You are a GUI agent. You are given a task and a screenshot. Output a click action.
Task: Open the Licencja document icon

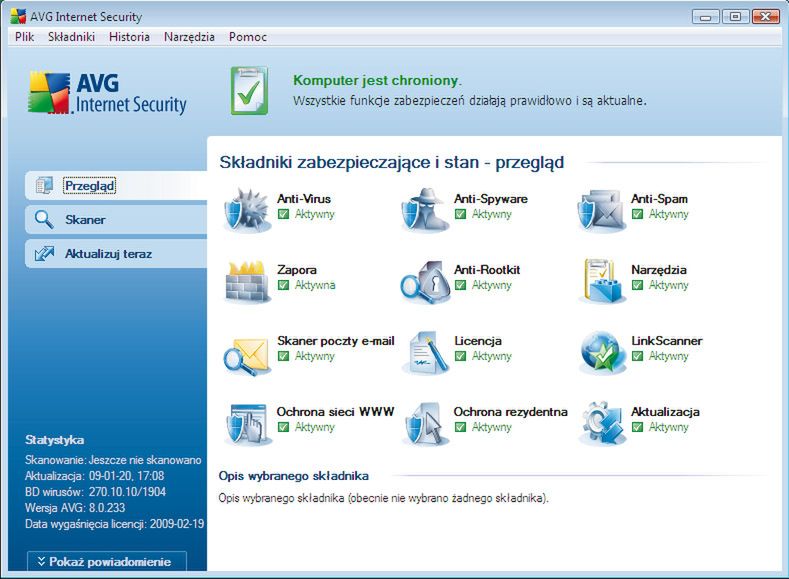pyautogui.click(x=424, y=352)
